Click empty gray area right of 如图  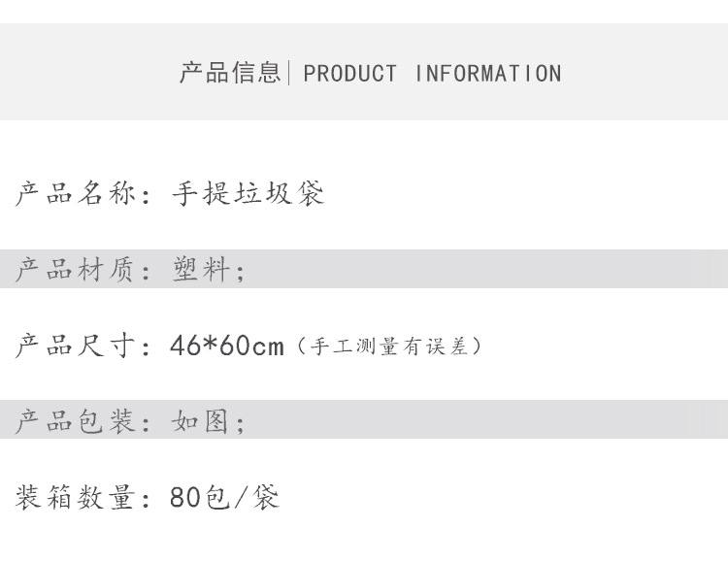[x=485, y=421]
